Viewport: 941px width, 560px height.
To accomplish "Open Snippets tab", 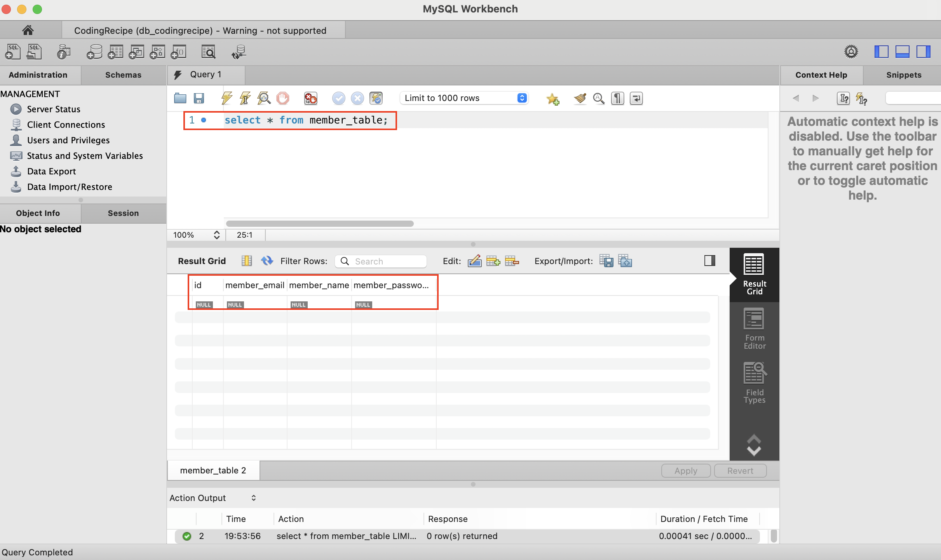I will tap(903, 75).
